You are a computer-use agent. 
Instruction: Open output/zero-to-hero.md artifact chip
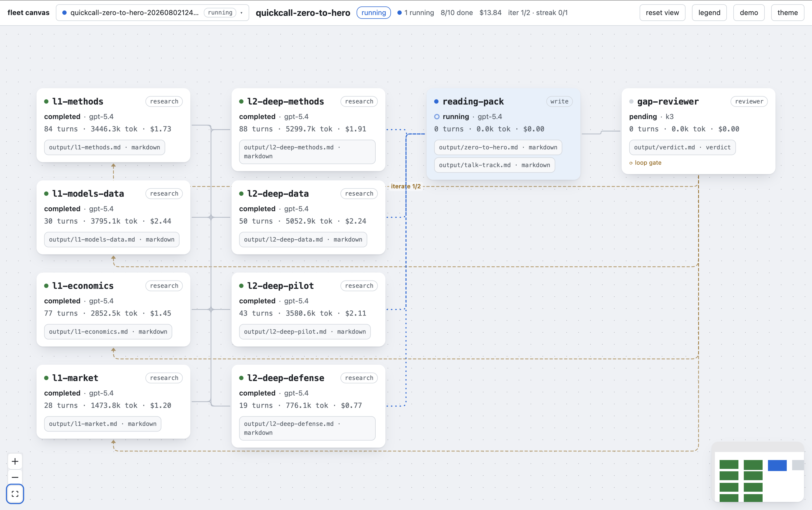point(498,148)
